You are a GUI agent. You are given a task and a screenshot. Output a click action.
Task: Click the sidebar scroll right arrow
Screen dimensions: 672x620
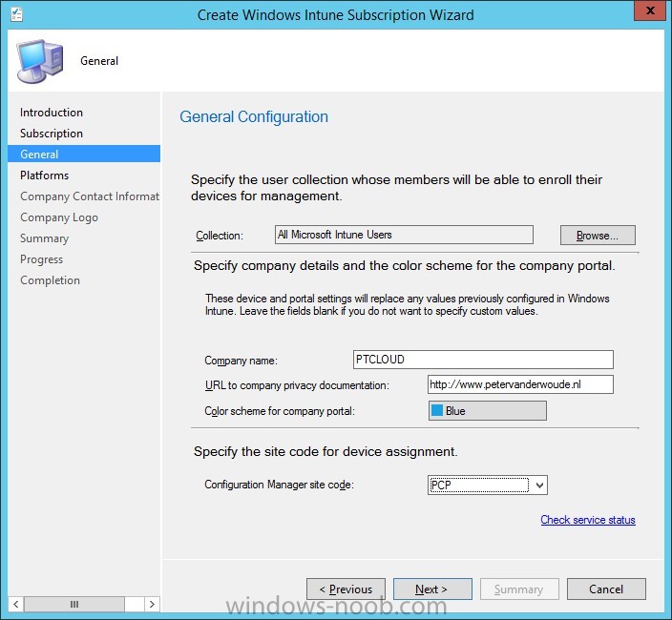(152, 604)
